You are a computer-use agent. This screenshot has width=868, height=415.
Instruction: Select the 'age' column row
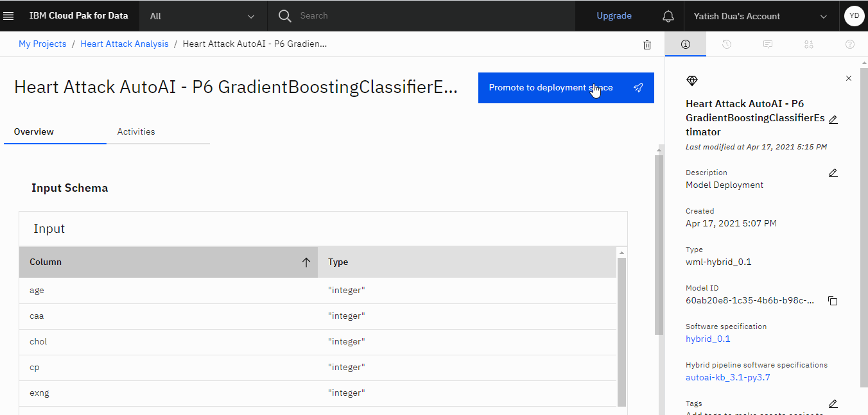(318, 291)
